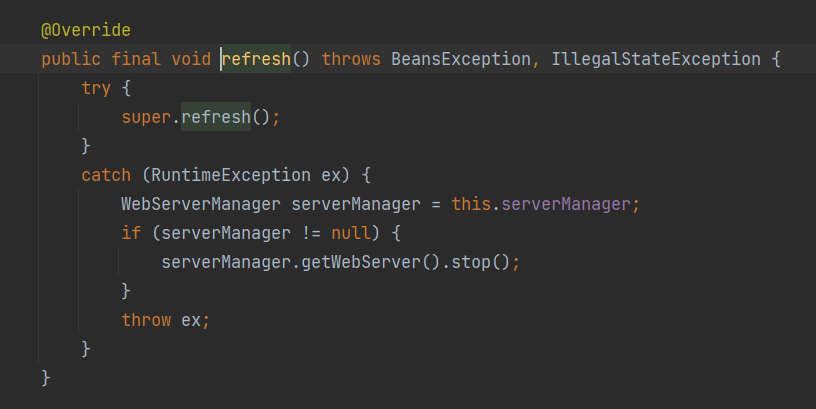
Task: Click the 'ex' parameter in catch clause
Action: [x=331, y=175]
